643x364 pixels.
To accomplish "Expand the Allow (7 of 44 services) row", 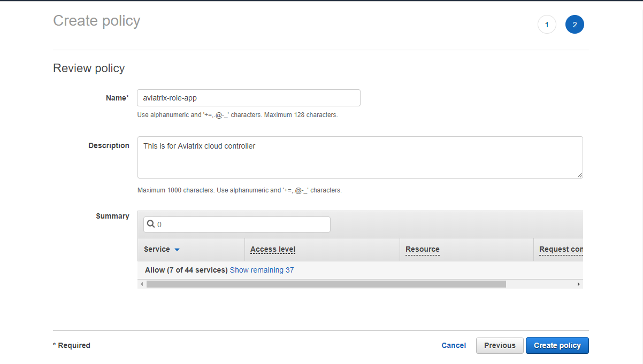I will tap(186, 270).
